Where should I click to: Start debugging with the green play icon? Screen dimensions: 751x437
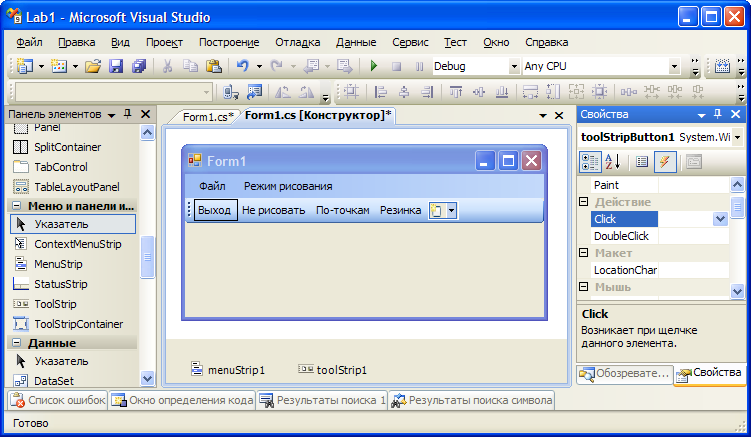(374, 66)
